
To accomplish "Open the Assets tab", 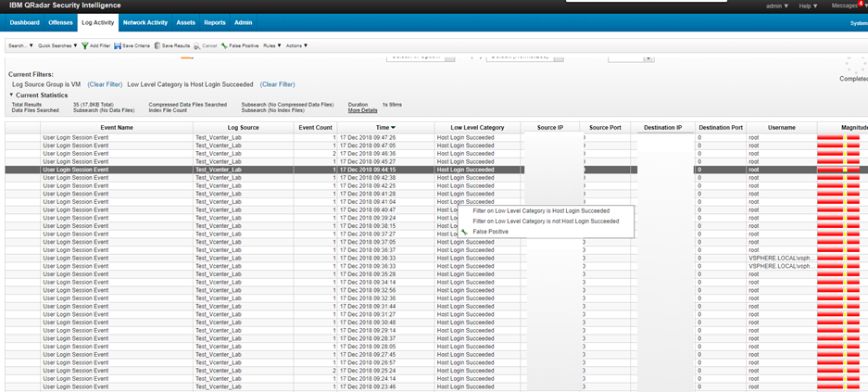I will (x=185, y=22).
